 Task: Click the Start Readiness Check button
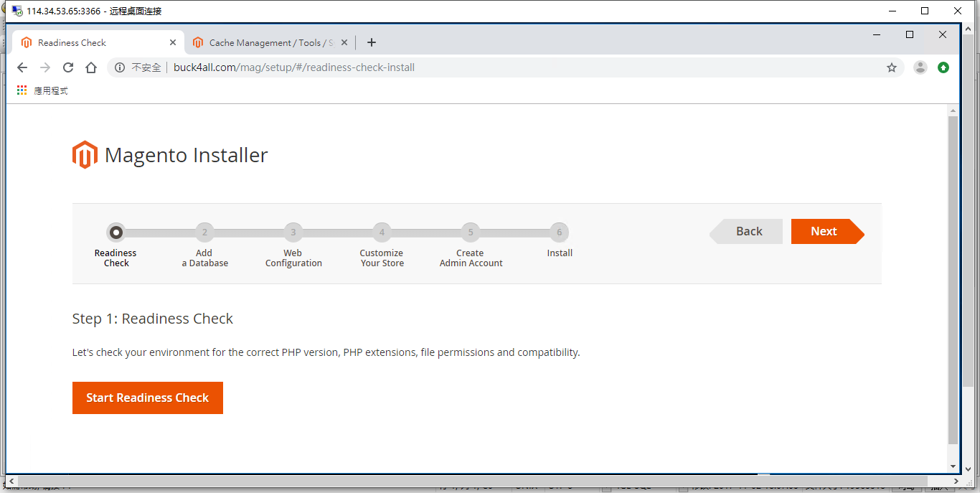148,398
